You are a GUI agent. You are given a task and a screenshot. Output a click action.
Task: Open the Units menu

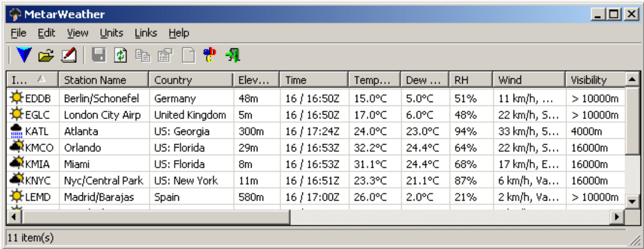pos(111,33)
